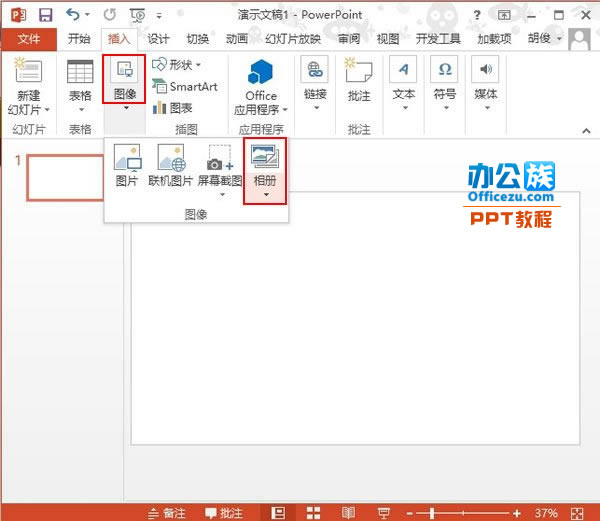This screenshot has height=521, width=600.
Task: Switch to the 加载项 (Add-ins) tab
Action: (x=494, y=39)
